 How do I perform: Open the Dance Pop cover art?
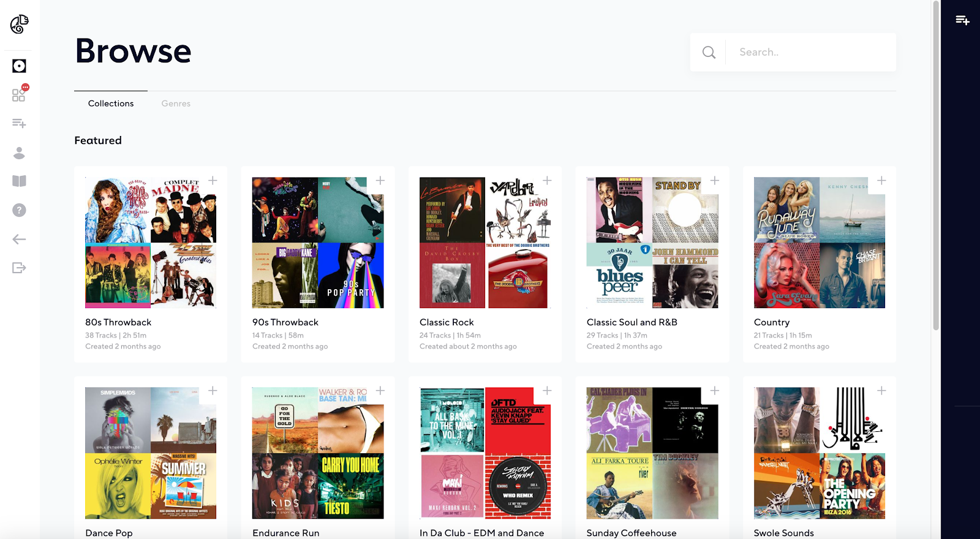pyautogui.click(x=151, y=453)
